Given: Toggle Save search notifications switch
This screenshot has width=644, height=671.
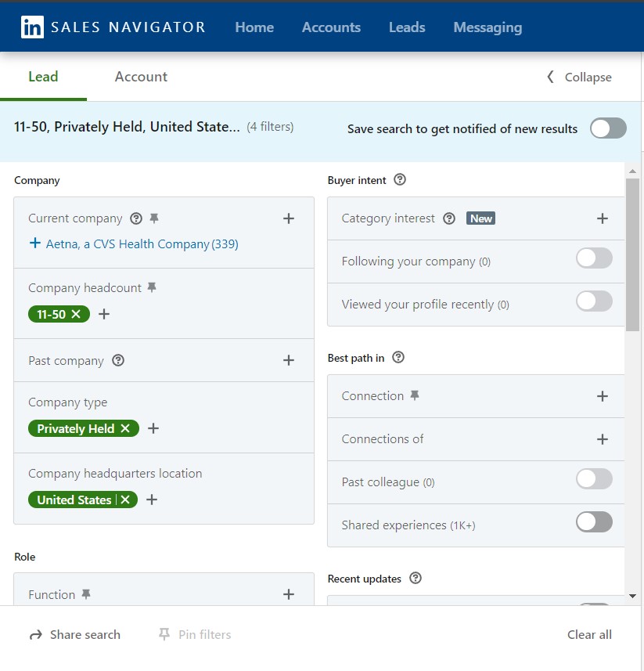Looking at the screenshot, I should click(608, 128).
